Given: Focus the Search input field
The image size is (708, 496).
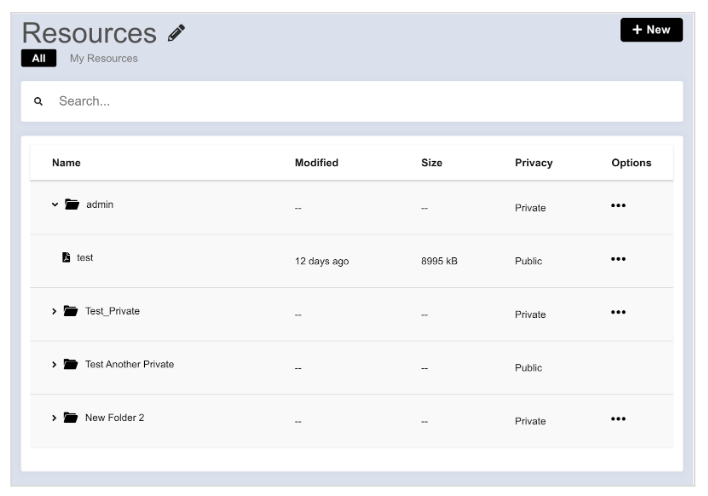Looking at the screenshot, I should pos(352,101).
